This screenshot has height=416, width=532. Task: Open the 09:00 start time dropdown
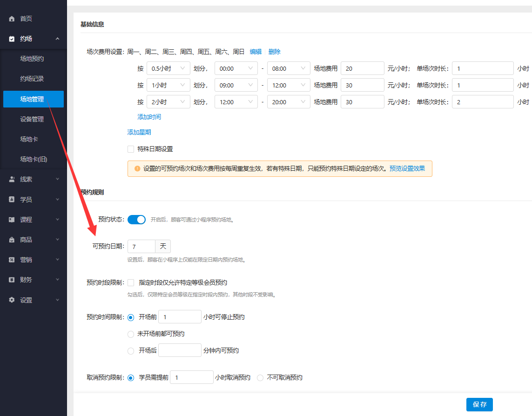tap(236, 85)
